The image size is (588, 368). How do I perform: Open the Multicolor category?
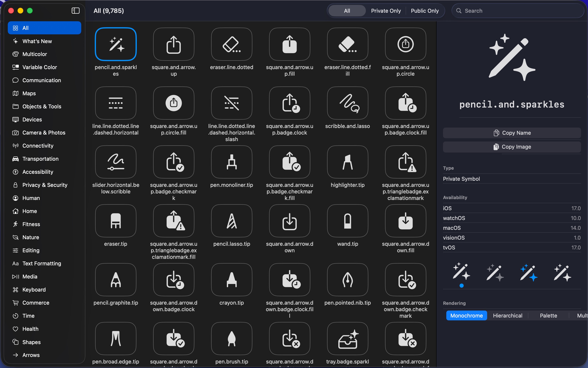click(44, 54)
